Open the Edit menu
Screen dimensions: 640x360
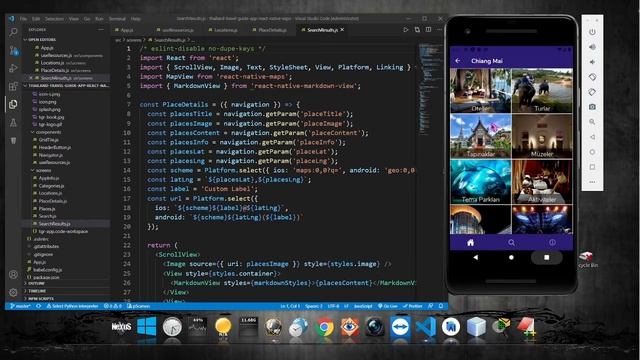coord(36,19)
